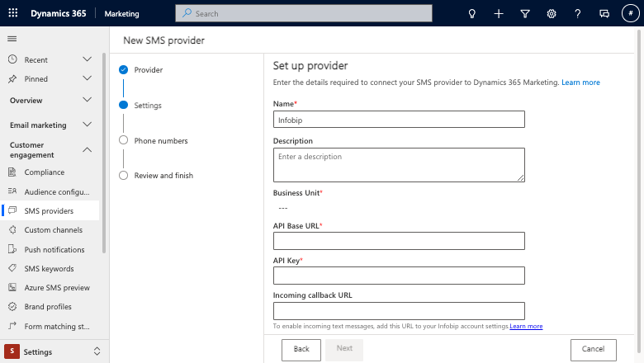The image size is (644, 363).
Task: Click the Back button
Action: coord(301,350)
